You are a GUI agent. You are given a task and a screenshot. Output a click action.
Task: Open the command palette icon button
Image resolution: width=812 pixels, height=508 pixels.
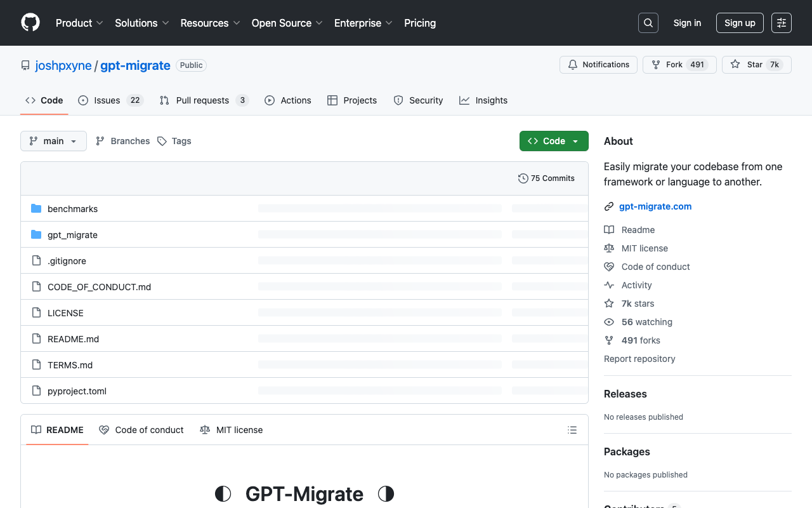(782, 23)
